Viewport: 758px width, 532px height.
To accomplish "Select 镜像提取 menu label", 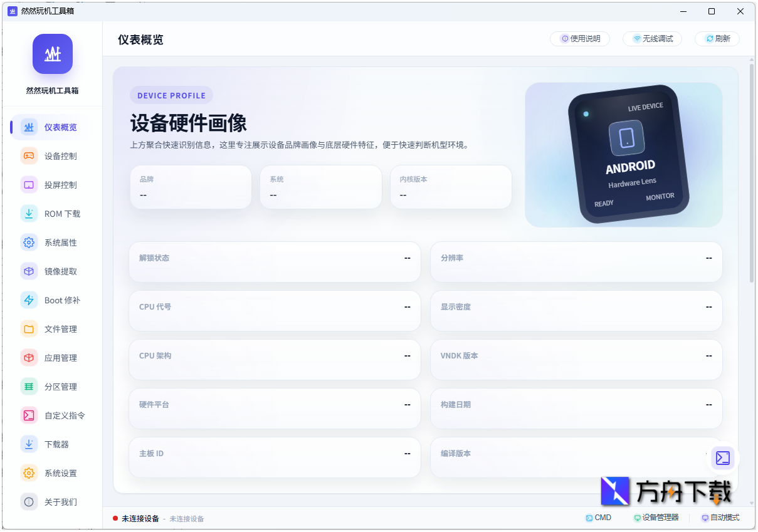I will click(x=61, y=271).
